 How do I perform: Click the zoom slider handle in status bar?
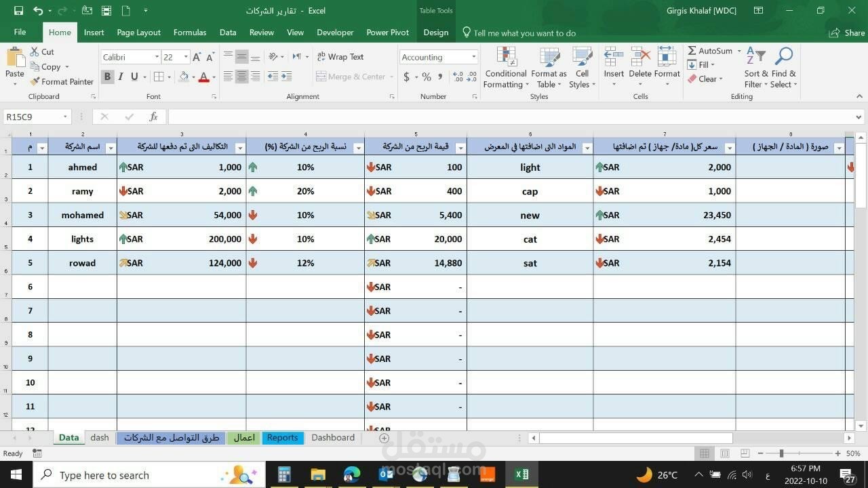point(782,453)
